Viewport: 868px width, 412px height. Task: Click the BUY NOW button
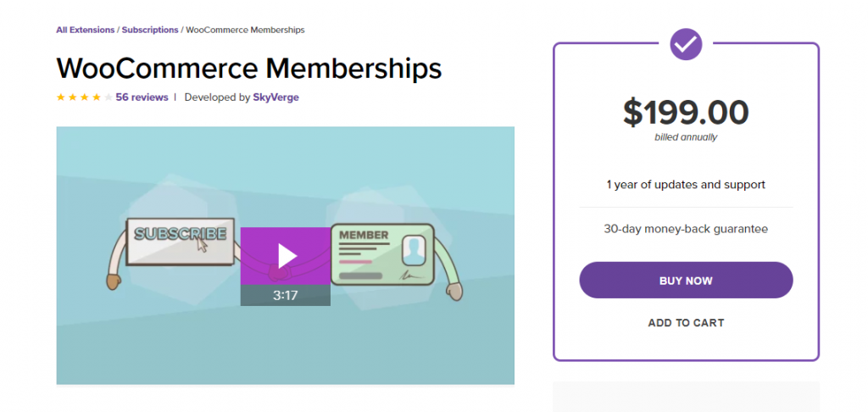pos(686,281)
